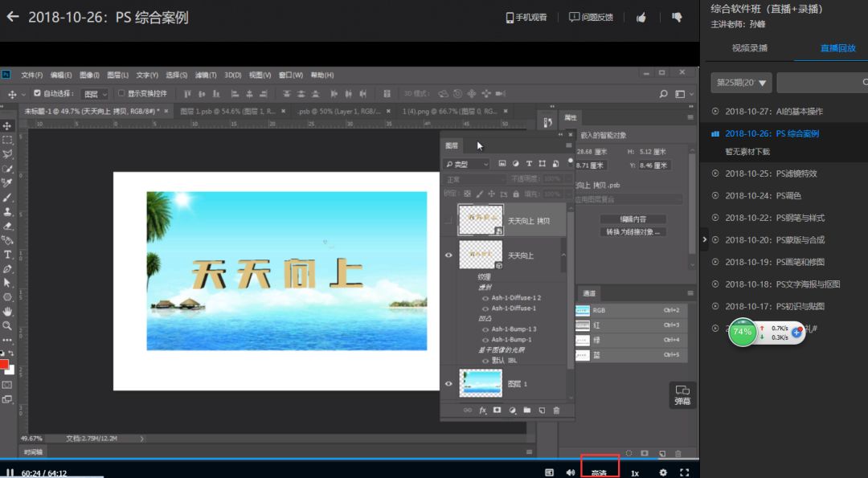Click the red foreground color swatch
Screen dimensions: 868x478
(4, 365)
